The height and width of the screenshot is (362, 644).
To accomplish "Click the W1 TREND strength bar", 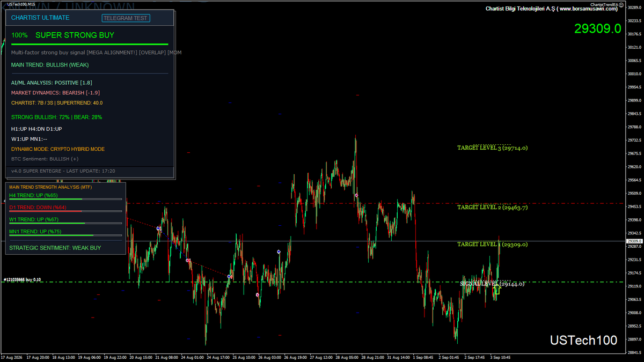I will tap(65, 223).
